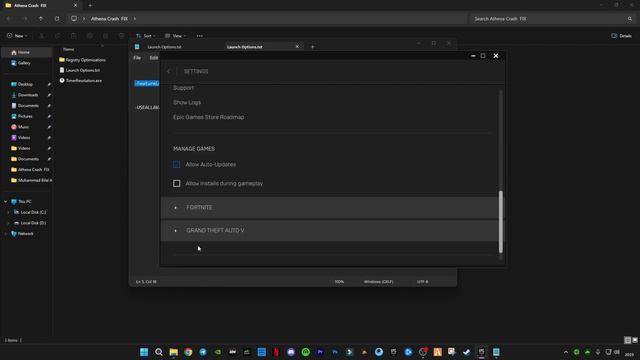Click the search magnifier in Explorer
640x360 pixels.
pyautogui.click(x=630, y=19)
